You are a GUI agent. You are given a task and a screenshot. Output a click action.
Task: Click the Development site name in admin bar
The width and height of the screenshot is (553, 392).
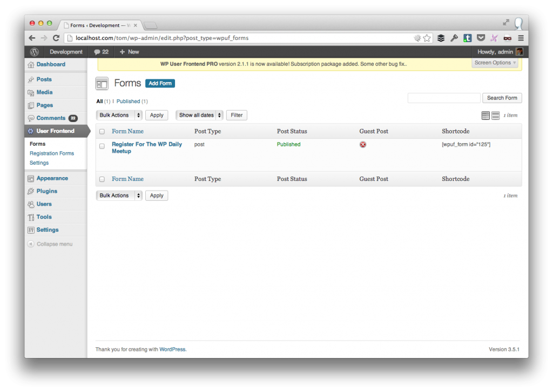point(66,52)
